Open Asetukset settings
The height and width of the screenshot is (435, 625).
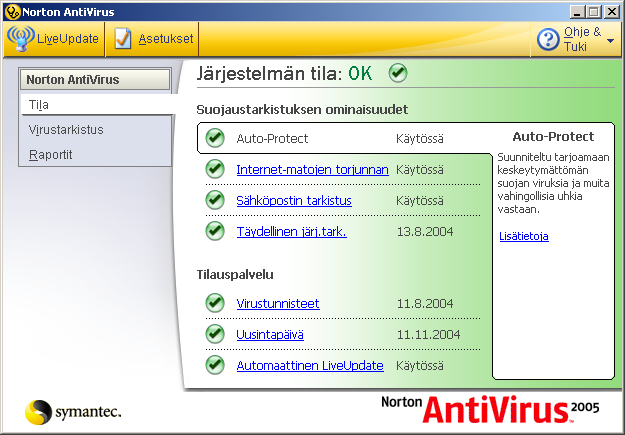[x=153, y=39]
